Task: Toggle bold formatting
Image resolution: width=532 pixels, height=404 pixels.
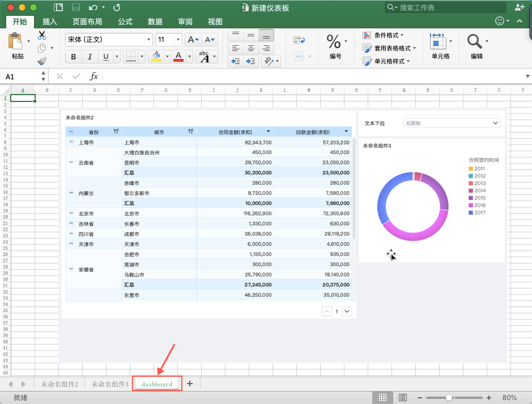Action: click(x=74, y=57)
